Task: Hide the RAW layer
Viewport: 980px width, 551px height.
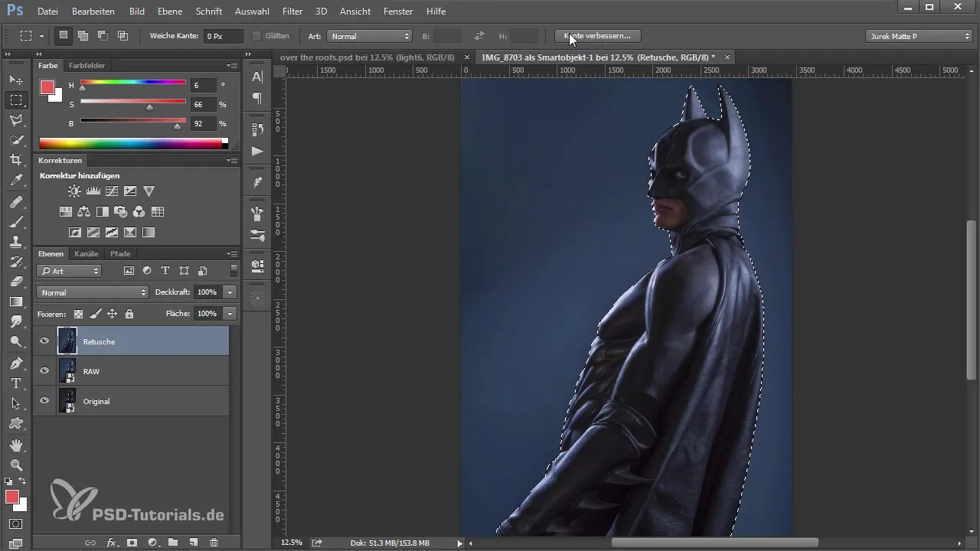Action: pos(44,371)
